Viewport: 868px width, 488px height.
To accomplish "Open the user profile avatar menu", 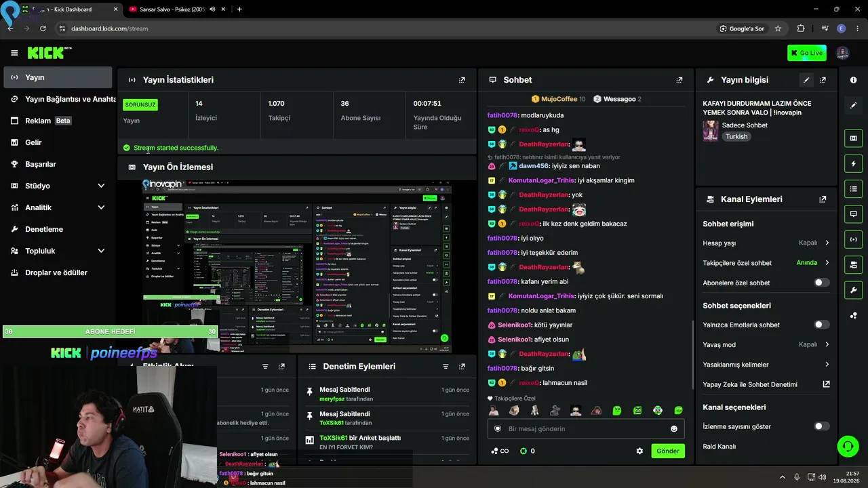I will click(x=842, y=53).
